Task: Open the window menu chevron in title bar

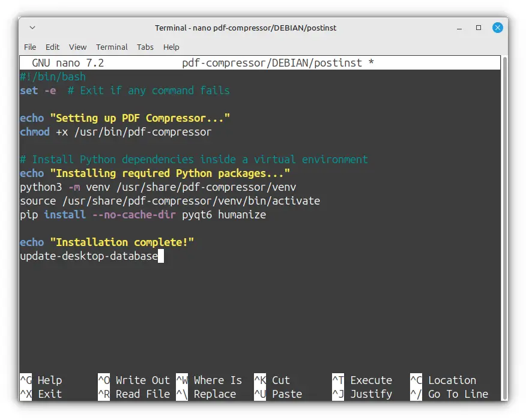Action: (x=32, y=28)
